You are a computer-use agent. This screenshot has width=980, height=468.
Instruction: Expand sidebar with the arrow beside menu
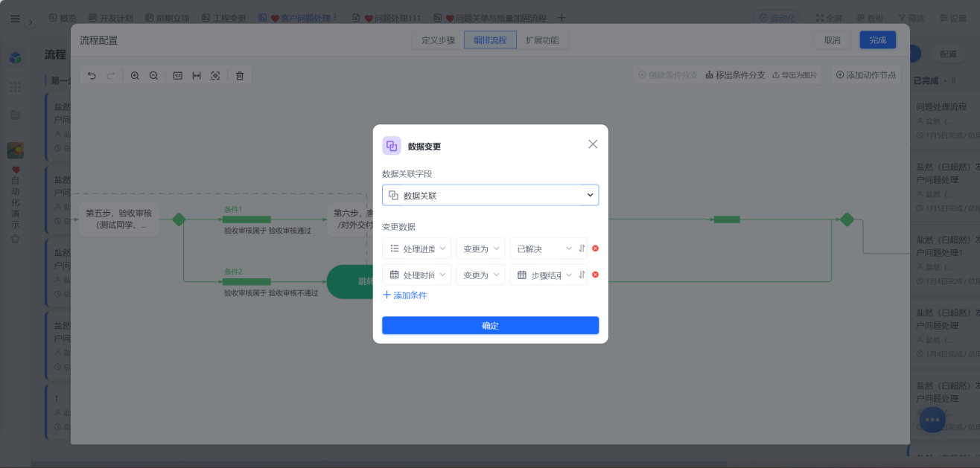pyautogui.click(x=31, y=22)
